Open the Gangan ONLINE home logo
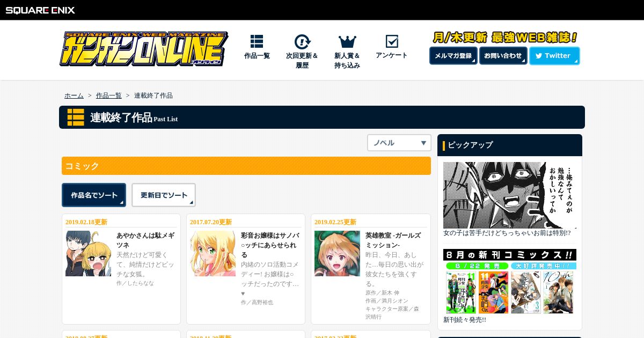This screenshot has width=644, height=338. click(x=144, y=48)
